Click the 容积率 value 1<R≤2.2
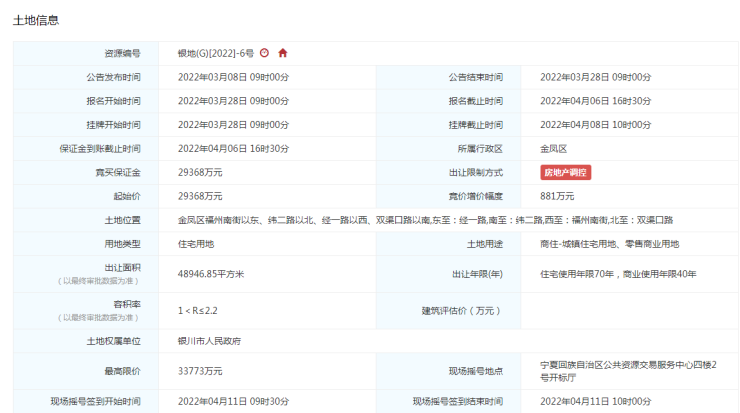The height and width of the screenshot is (413, 740). pos(199,310)
